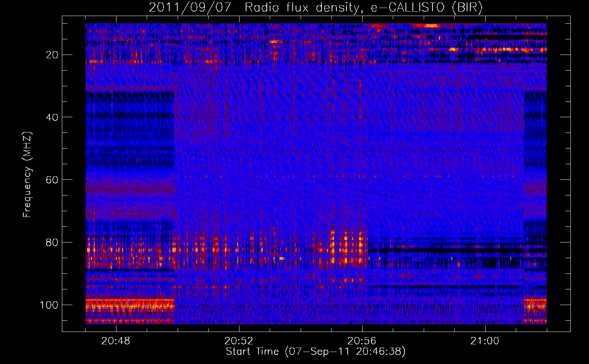Click the '20:56' time tick label
The image size is (589, 364).
pos(362,341)
